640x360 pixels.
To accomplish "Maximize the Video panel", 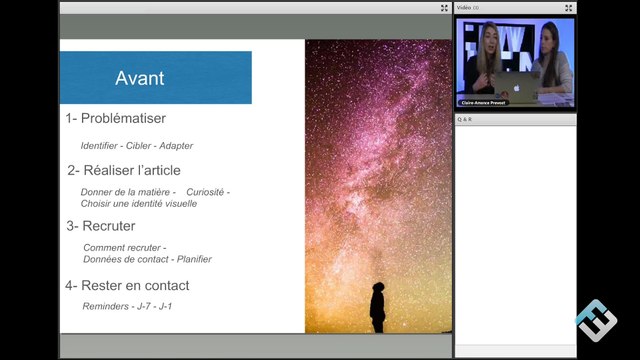I will click(x=569, y=8).
